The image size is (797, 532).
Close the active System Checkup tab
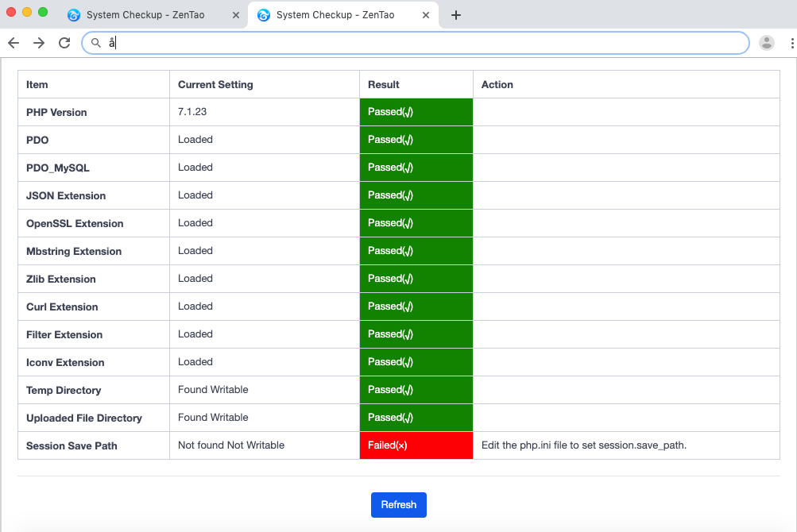point(426,15)
